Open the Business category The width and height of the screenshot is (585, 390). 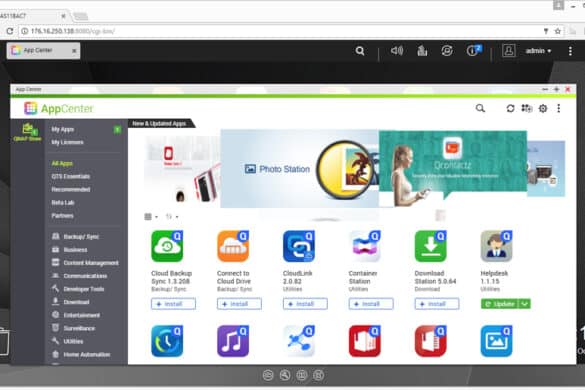(69, 250)
